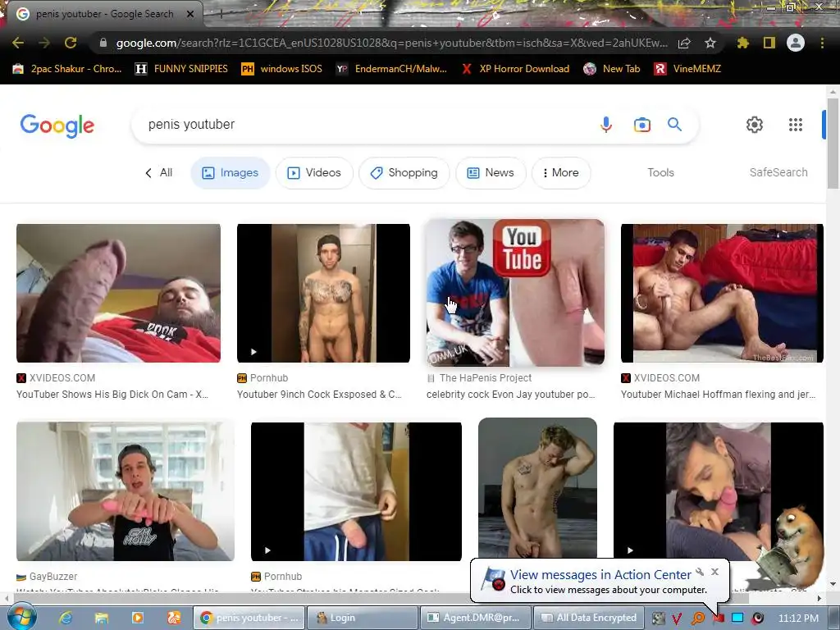Click the horizontal scrollbar right arrow

pos(819,598)
